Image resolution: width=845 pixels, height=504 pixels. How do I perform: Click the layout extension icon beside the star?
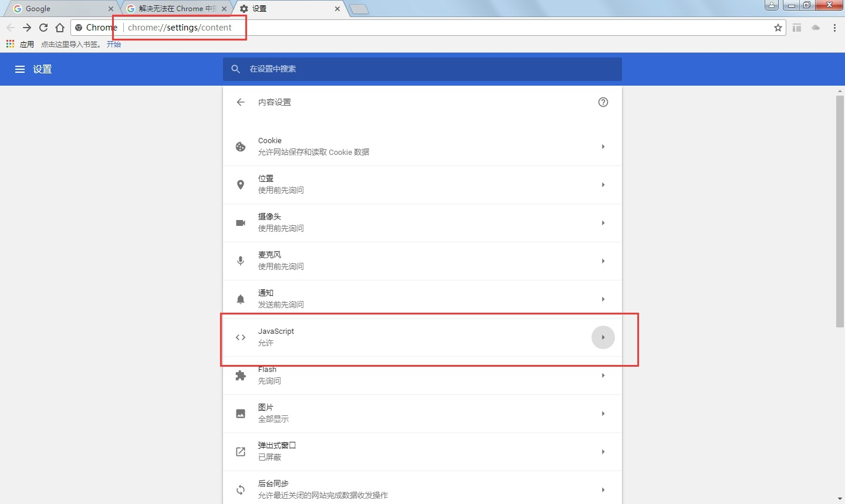click(797, 28)
